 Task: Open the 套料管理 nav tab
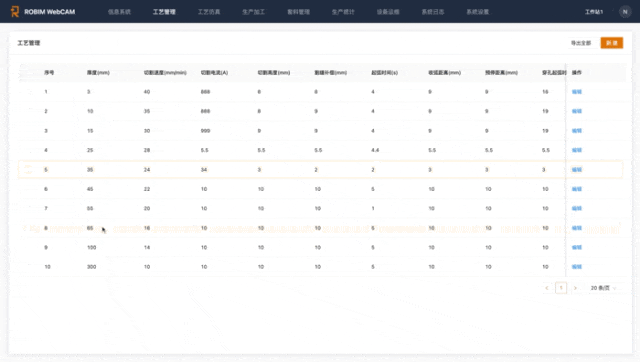(x=298, y=12)
